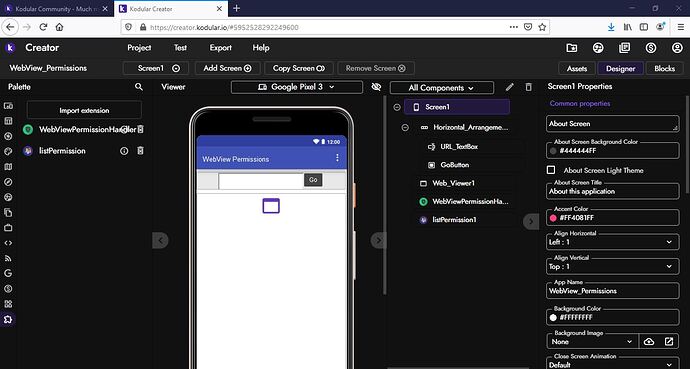Show info for listPermission extension
Viewport: 690px width, 369px height.
(x=124, y=151)
